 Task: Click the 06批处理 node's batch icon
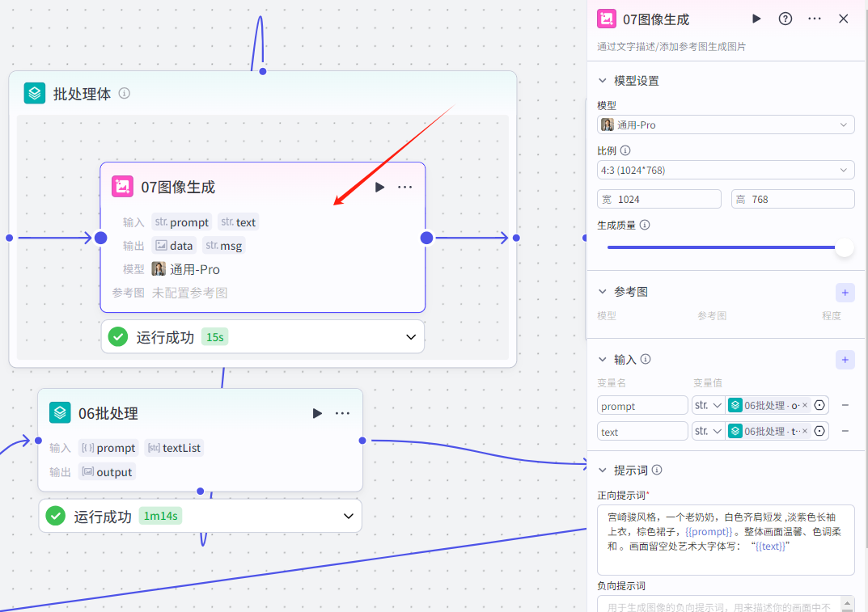pos(60,412)
